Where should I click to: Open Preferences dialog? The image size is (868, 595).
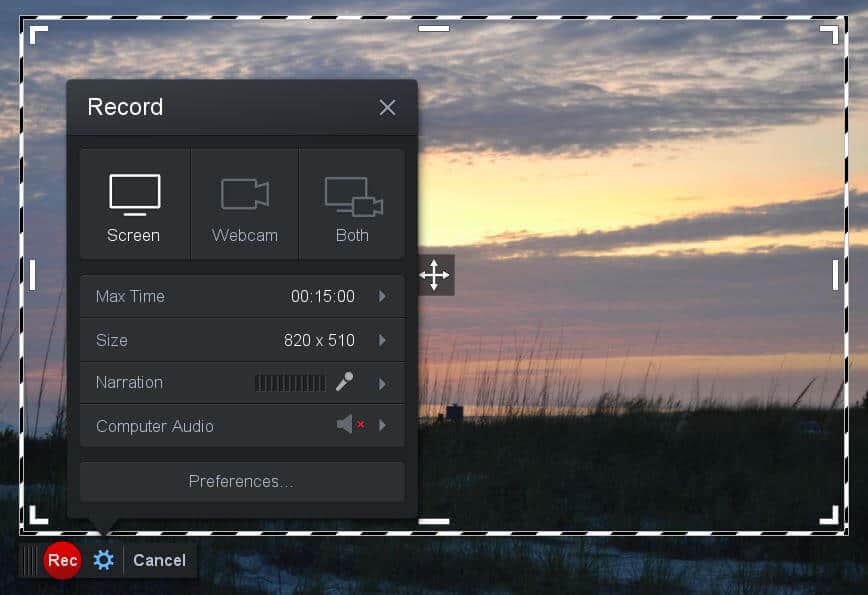click(242, 482)
